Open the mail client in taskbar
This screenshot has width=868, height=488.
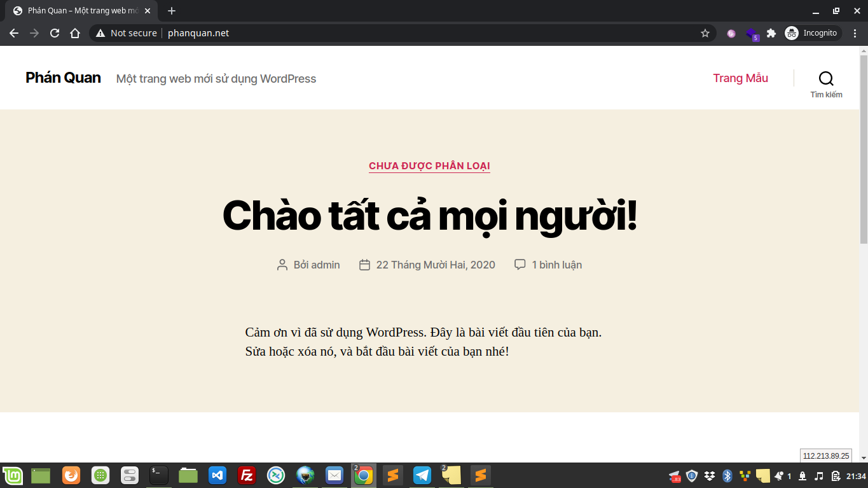[334, 475]
